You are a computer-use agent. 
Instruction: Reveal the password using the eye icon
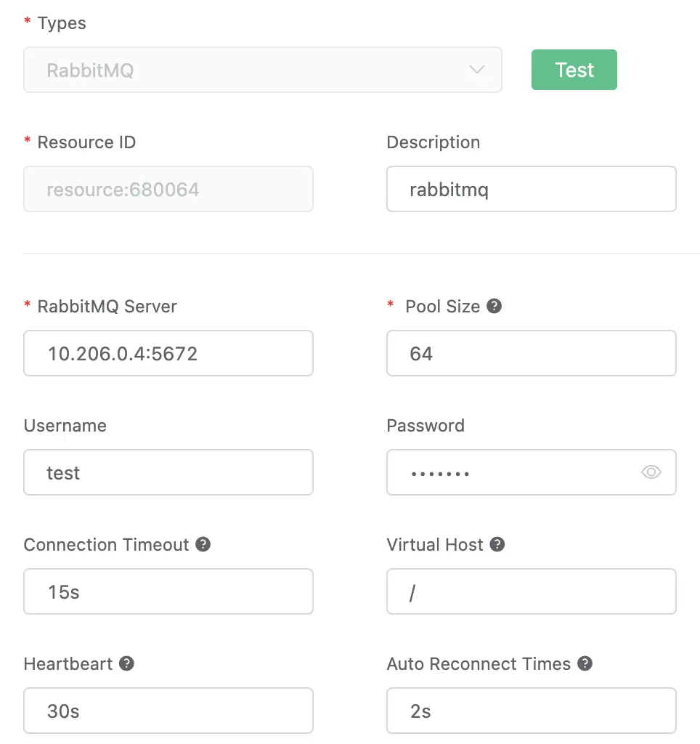click(651, 472)
